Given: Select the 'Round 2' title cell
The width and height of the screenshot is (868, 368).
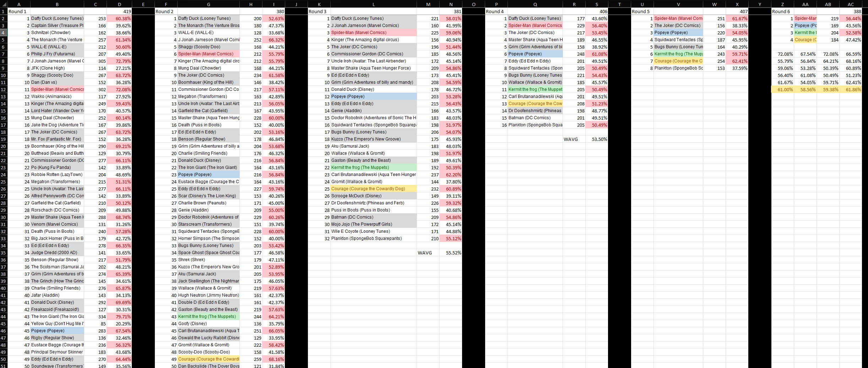Looking at the screenshot, I should [166, 11].
